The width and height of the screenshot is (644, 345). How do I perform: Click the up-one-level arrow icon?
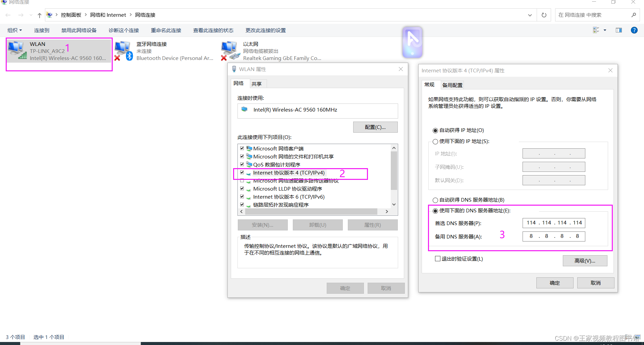(x=39, y=15)
